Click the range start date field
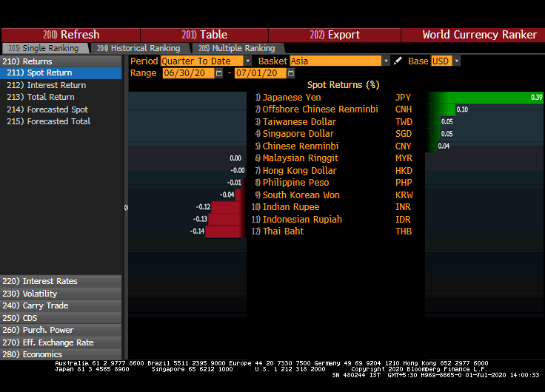This screenshot has height=392, width=545. pyautogui.click(x=188, y=73)
